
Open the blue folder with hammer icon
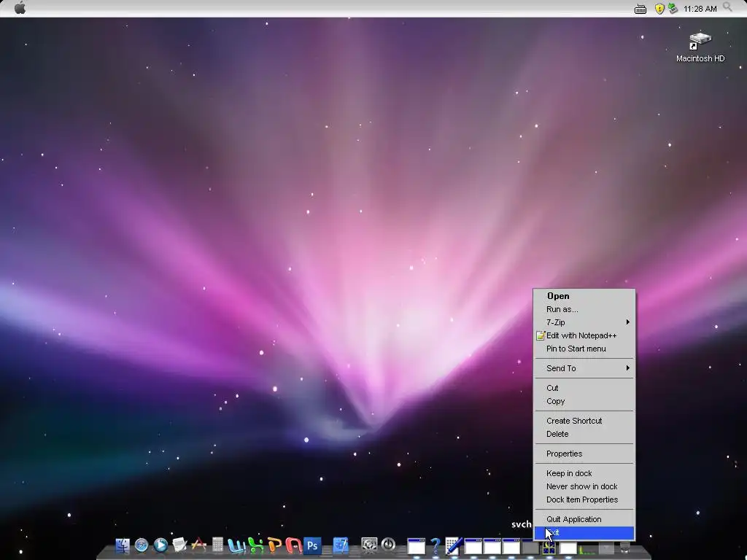[x=341, y=545]
